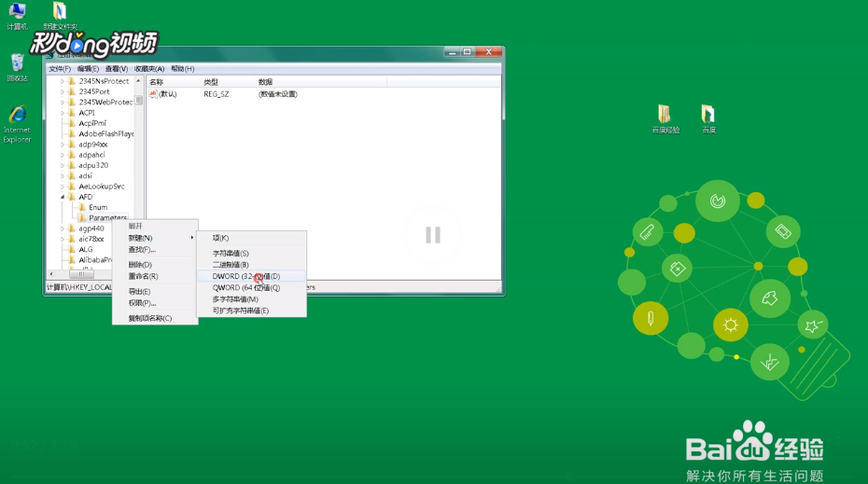Image resolution: width=868 pixels, height=484 pixels.
Task: Click the ACPI folder icon
Action: 72,112
